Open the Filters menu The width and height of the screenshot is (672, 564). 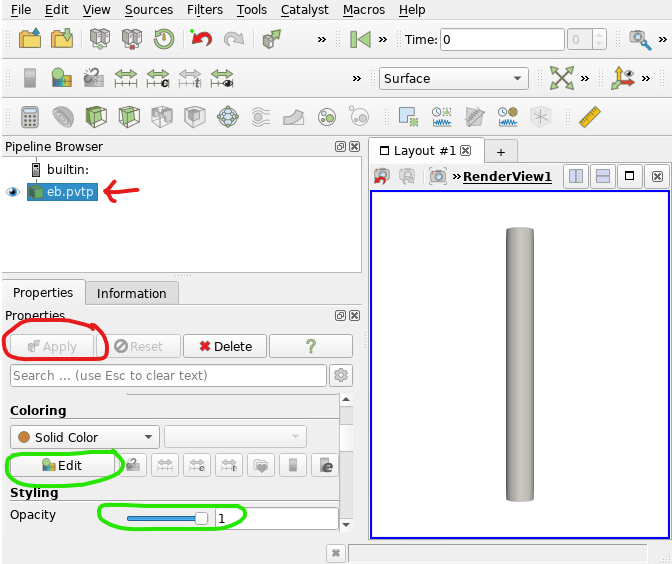pyautogui.click(x=205, y=9)
